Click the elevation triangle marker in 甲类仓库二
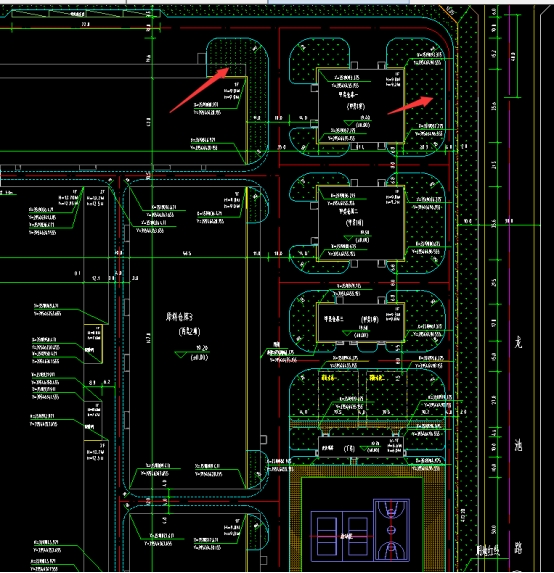554x573 pixels. pos(349,238)
